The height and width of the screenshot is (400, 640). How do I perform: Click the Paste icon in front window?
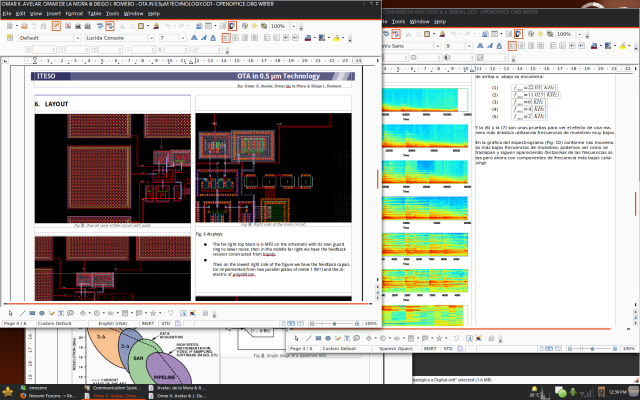pyautogui.click(x=141, y=26)
